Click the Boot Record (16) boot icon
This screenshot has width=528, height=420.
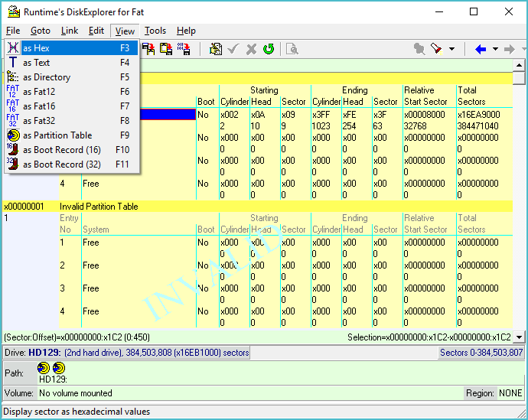(x=13, y=150)
